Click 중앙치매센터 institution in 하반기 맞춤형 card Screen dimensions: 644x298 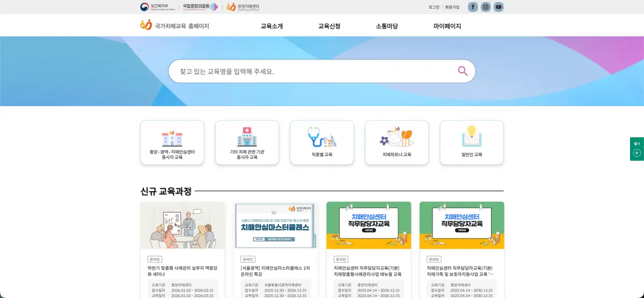click(x=181, y=285)
